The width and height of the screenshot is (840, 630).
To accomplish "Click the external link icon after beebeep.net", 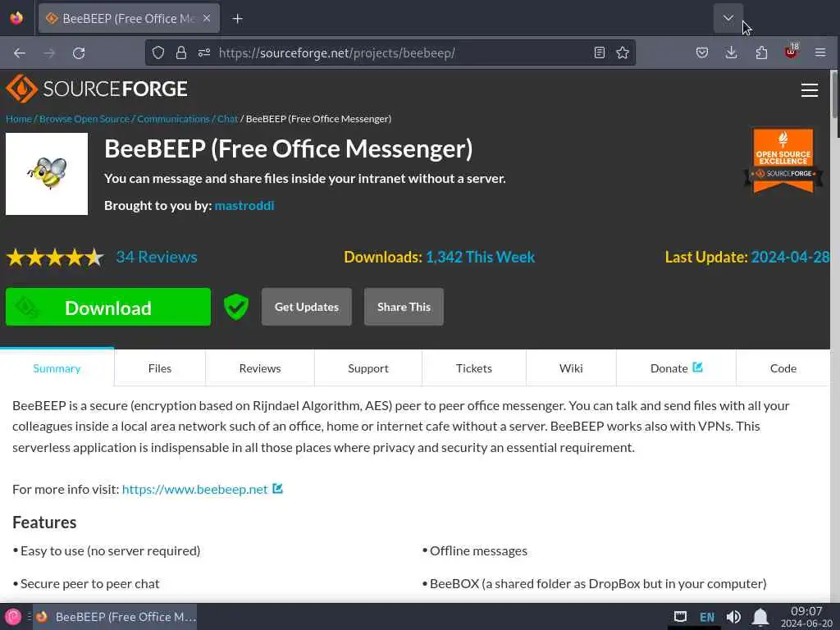I will tap(277, 489).
